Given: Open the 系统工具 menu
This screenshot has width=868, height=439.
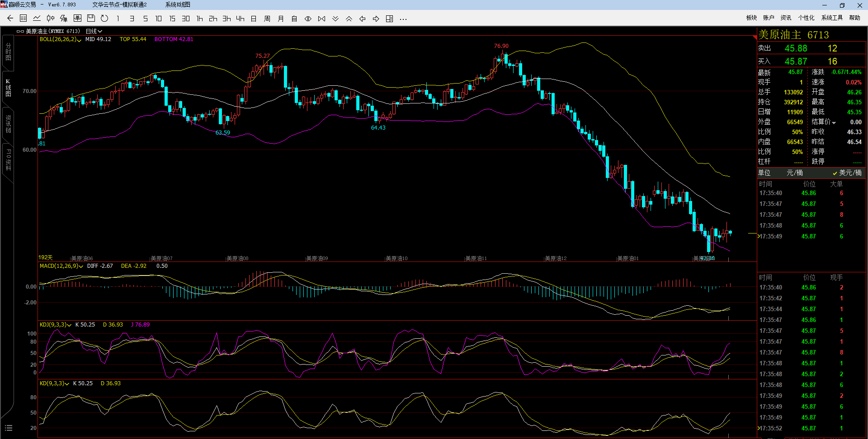Looking at the screenshot, I should click(x=832, y=18).
